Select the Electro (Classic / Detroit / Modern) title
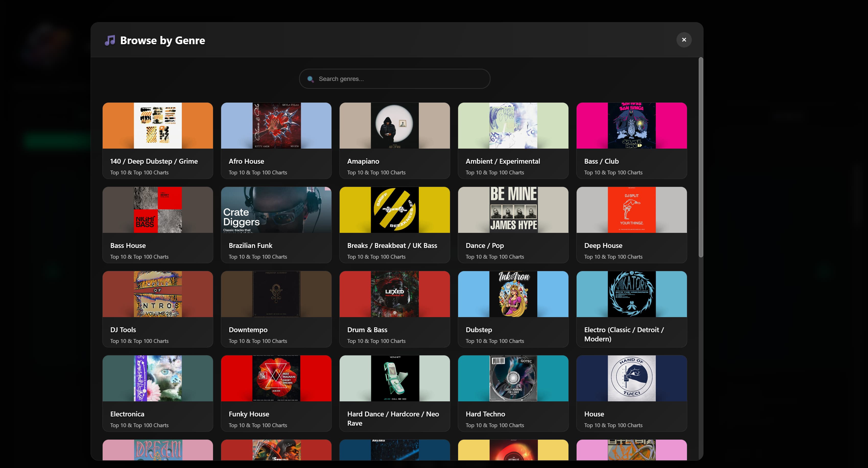 [x=624, y=334]
